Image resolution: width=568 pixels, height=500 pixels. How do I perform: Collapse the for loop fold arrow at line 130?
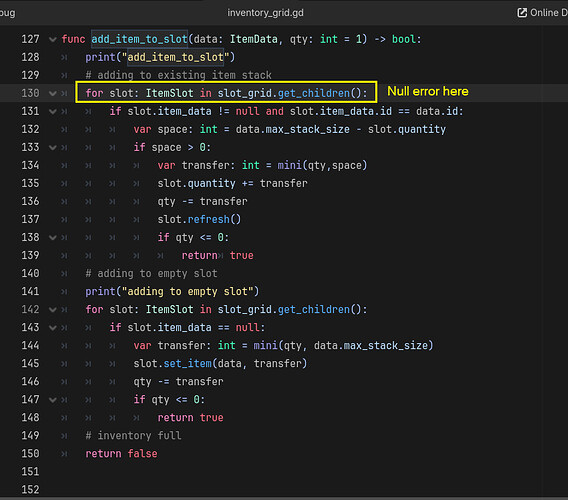[53, 93]
